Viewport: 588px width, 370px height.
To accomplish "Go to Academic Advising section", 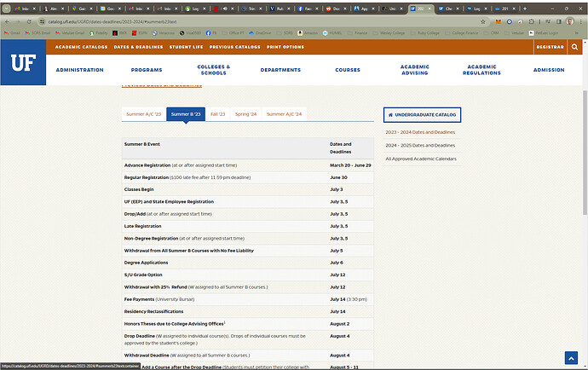I will 415,70.
